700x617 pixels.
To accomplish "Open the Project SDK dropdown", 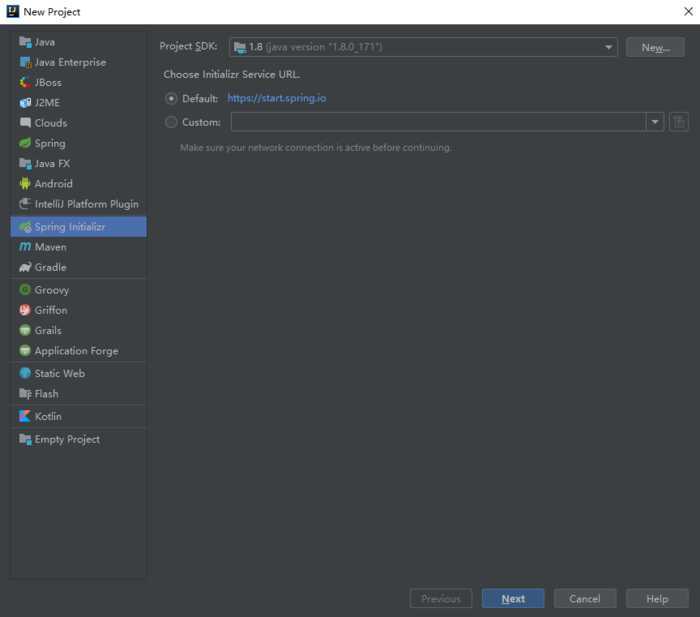I will [423, 47].
